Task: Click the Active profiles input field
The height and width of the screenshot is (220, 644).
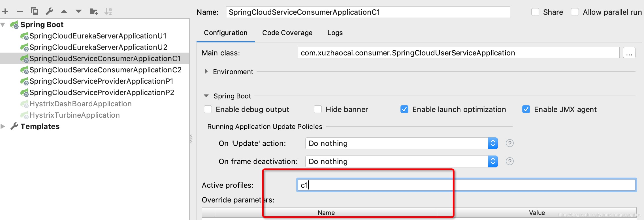Action: (x=466, y=185)
